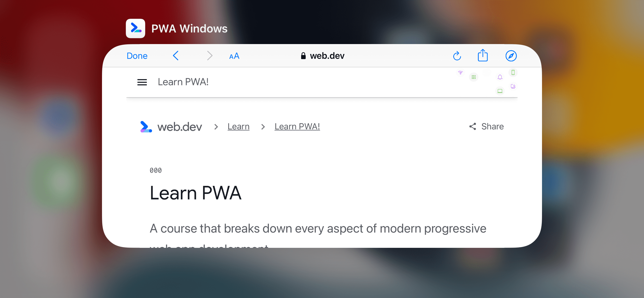Click the PWA Windows app icon
Viewport: 644px width, 298px height.
tap(136, 28)
